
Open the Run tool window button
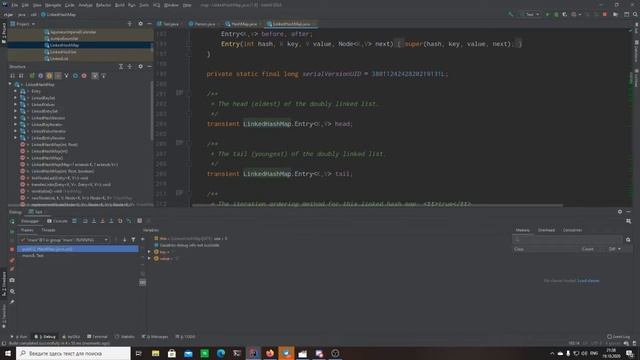tap(19, 337)
